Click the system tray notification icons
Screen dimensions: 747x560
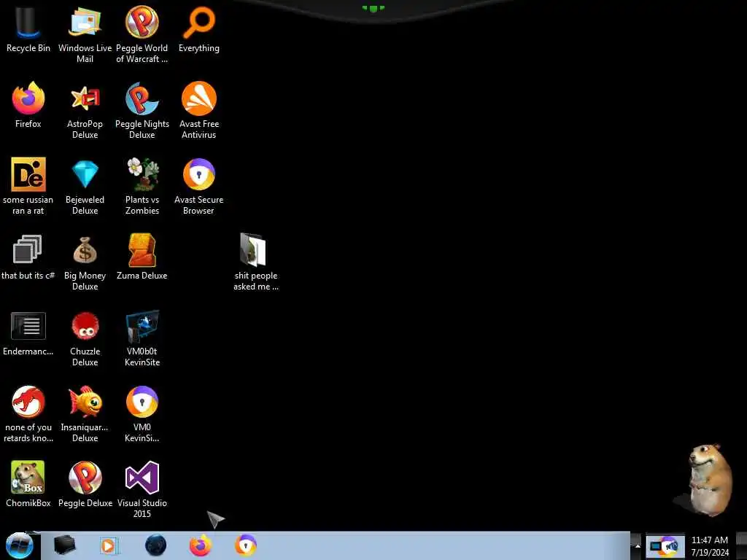[x=665, y=546]
